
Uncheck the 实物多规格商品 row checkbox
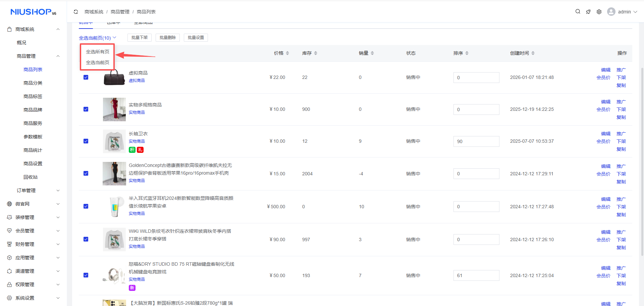(86, 109)
